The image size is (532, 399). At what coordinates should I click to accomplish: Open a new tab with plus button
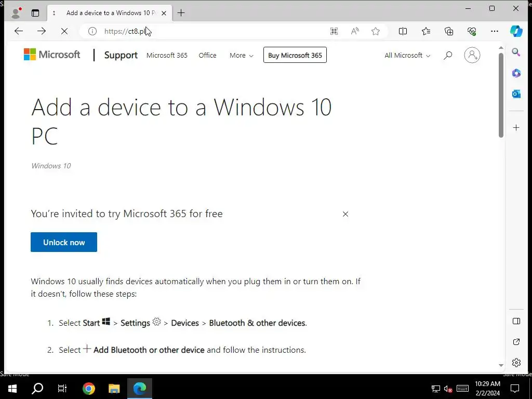[181, 13]
